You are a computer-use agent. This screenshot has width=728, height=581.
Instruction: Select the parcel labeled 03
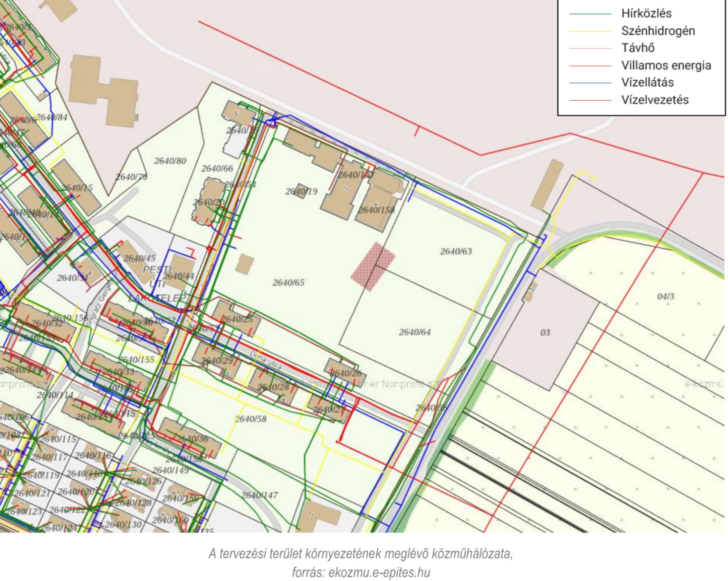[545, 332]
